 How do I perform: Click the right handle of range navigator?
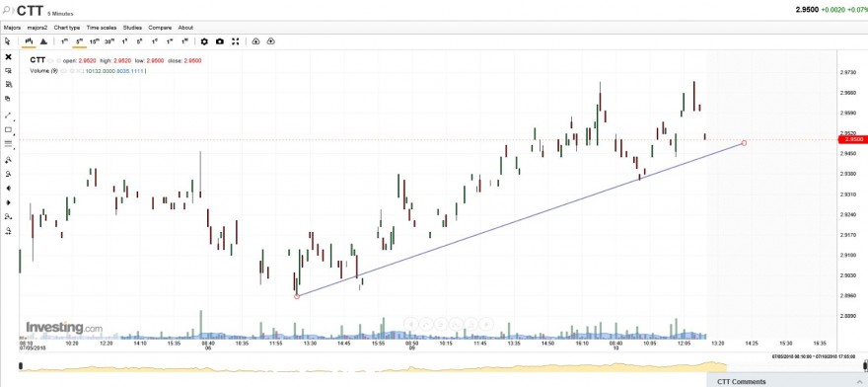865,366
